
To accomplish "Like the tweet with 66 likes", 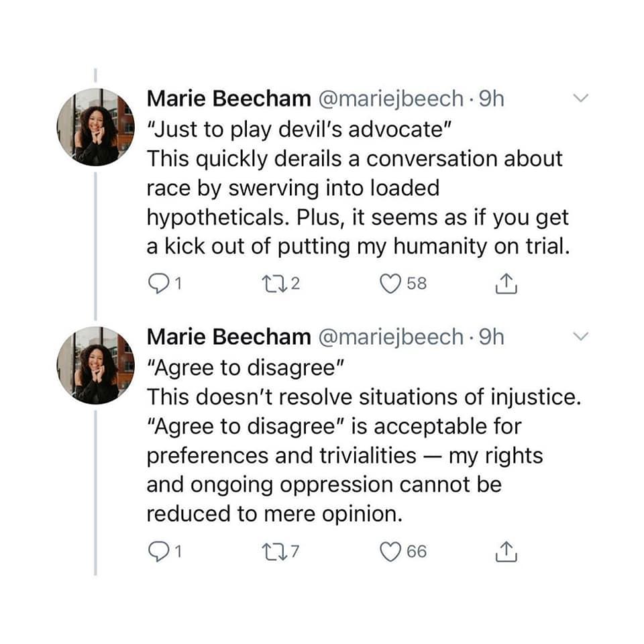I will pyautogui.click(x=390, y=551).
